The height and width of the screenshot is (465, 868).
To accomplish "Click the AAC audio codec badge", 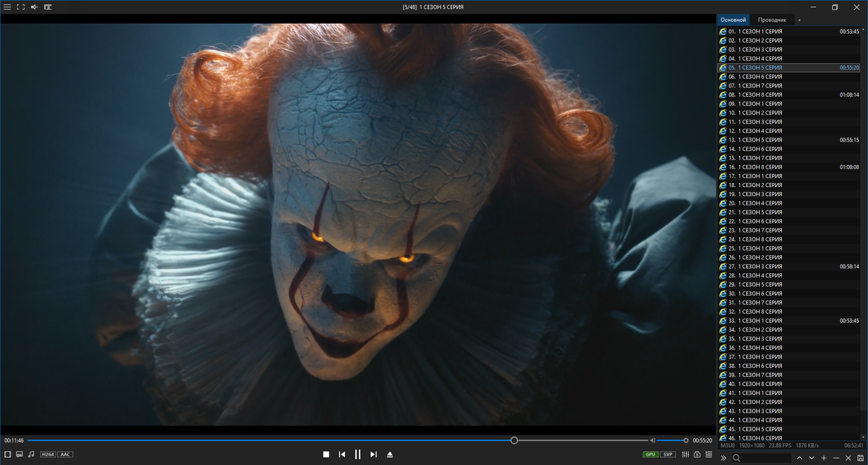I will (65, 454).
